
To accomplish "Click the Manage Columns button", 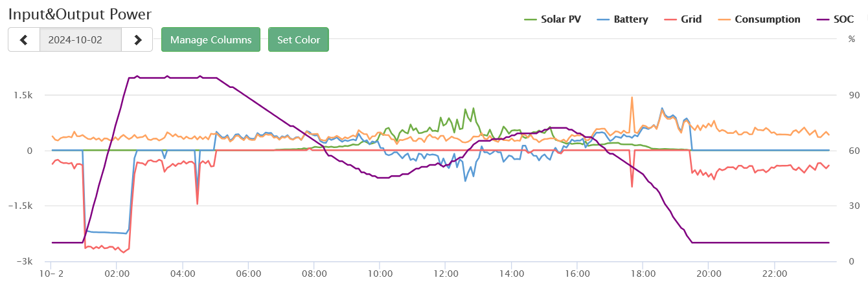I will pyautogui.click(x=211, y=39).
